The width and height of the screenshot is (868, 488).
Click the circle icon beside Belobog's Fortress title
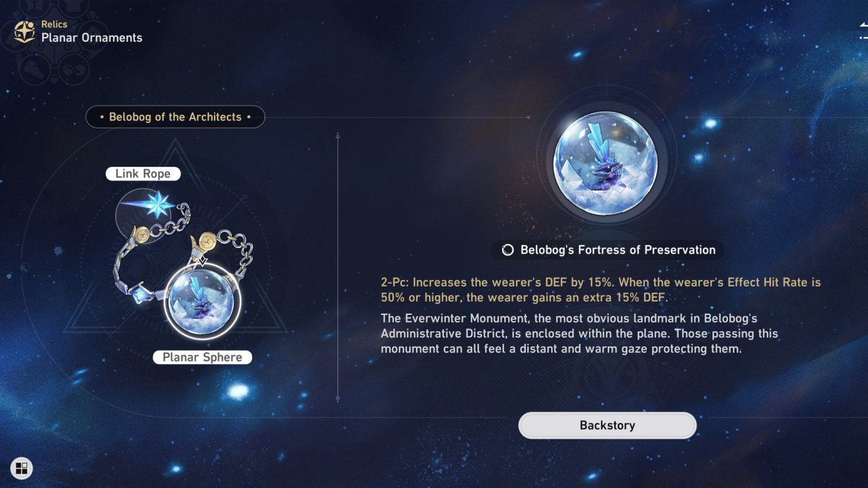click(508, 250)
